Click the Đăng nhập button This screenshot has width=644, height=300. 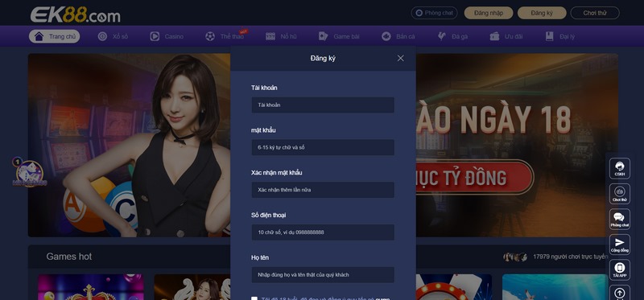click(x=489, y=13)
